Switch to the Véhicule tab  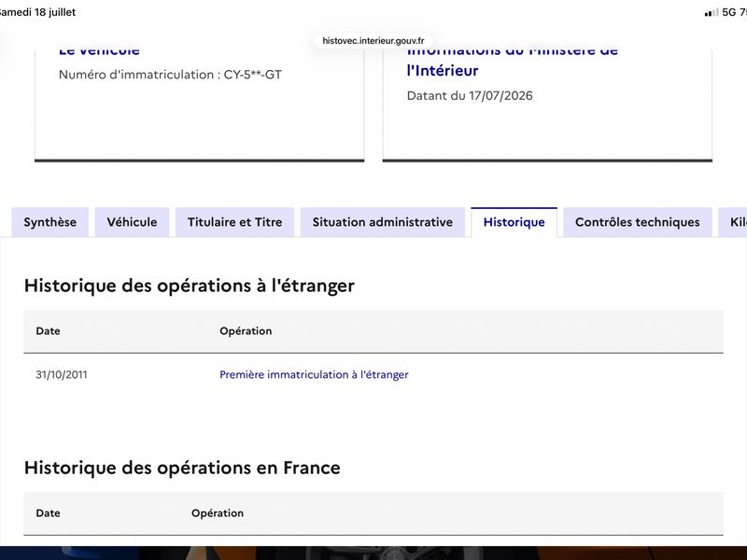(x=132, y=222)
